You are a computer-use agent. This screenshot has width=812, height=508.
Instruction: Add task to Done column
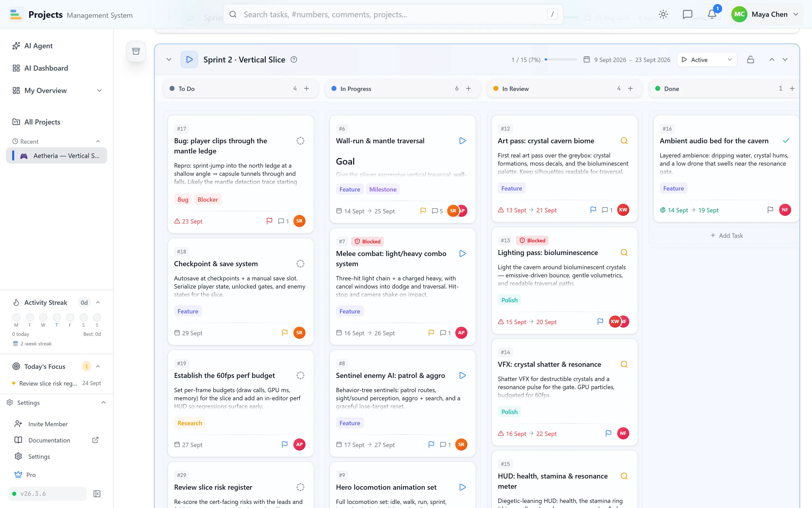pyautogui.click(x=792, y=88)
